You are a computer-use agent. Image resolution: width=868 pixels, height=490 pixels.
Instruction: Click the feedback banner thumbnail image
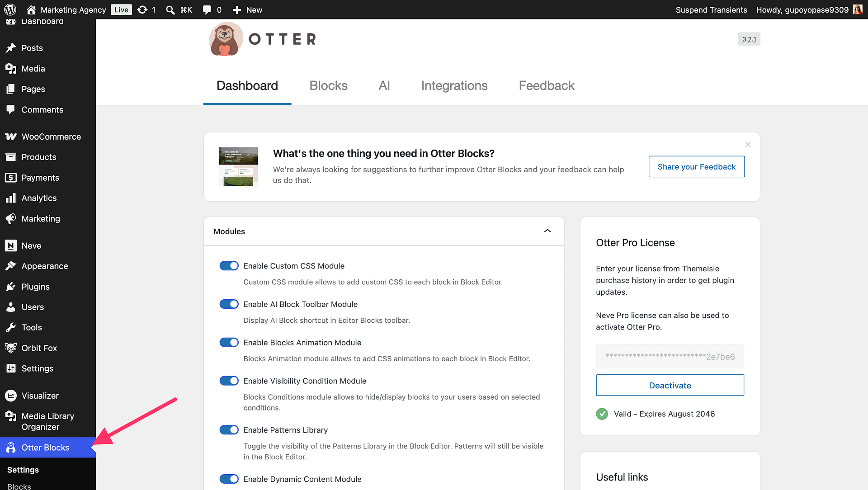point(238,167)
